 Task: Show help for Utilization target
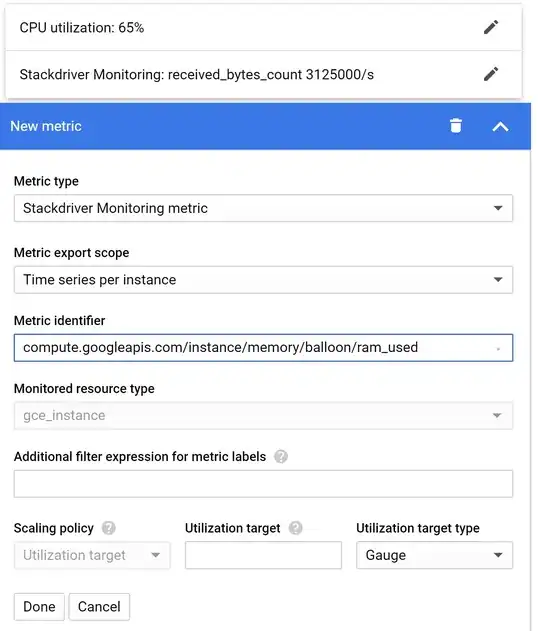[296, 528]
